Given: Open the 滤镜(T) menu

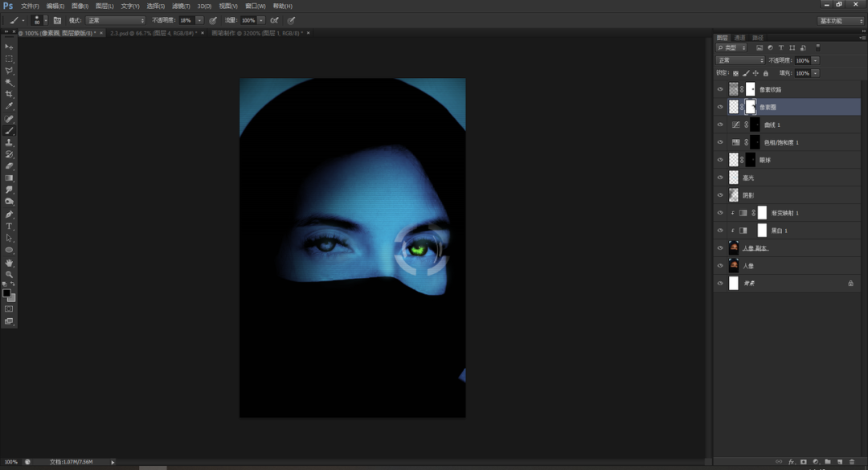Looking at the screenshot, I should pyautogui.click(x=181, y=6).
